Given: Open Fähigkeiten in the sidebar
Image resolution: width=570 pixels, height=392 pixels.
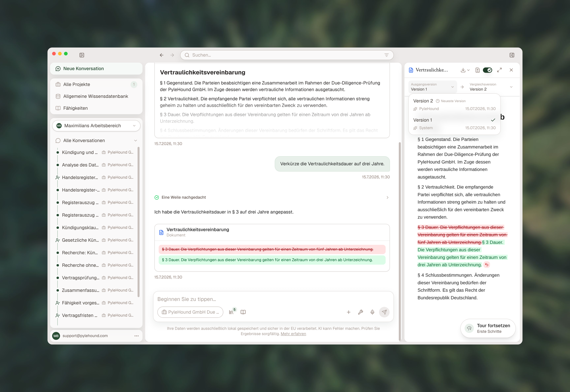Looking at the screenshot, I should click(96, 108).
